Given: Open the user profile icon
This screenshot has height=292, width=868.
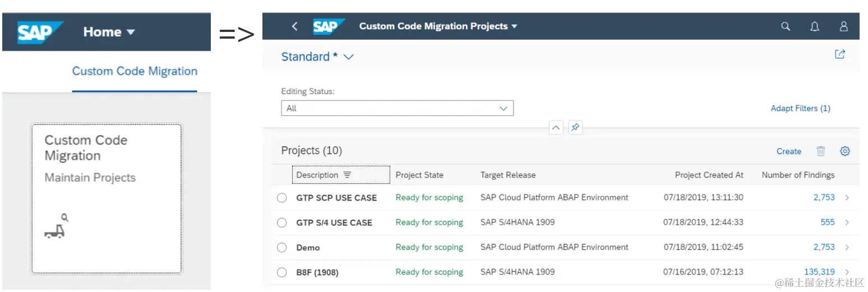Looking at the screenshot, I should [843, 26].
